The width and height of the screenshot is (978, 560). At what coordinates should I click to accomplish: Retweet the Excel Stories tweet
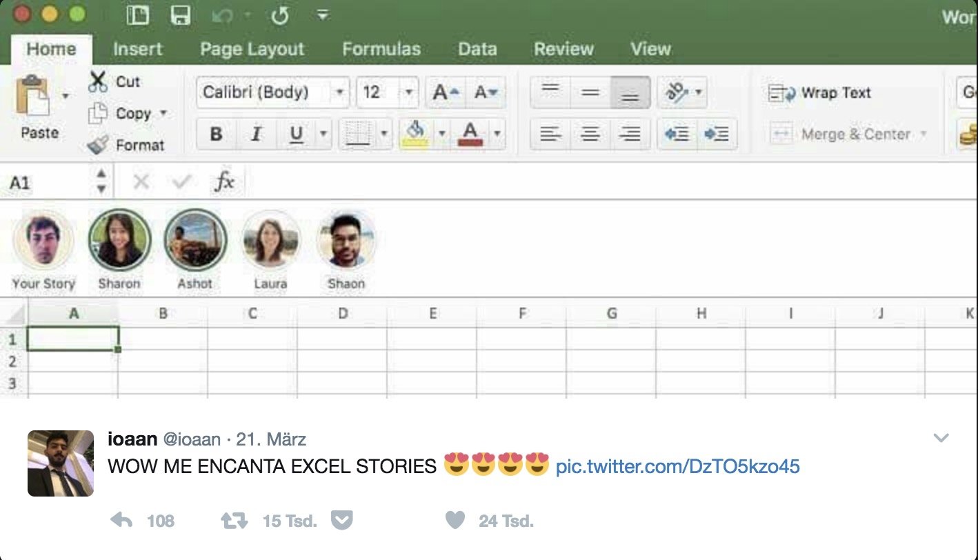[x=234, y=521]
